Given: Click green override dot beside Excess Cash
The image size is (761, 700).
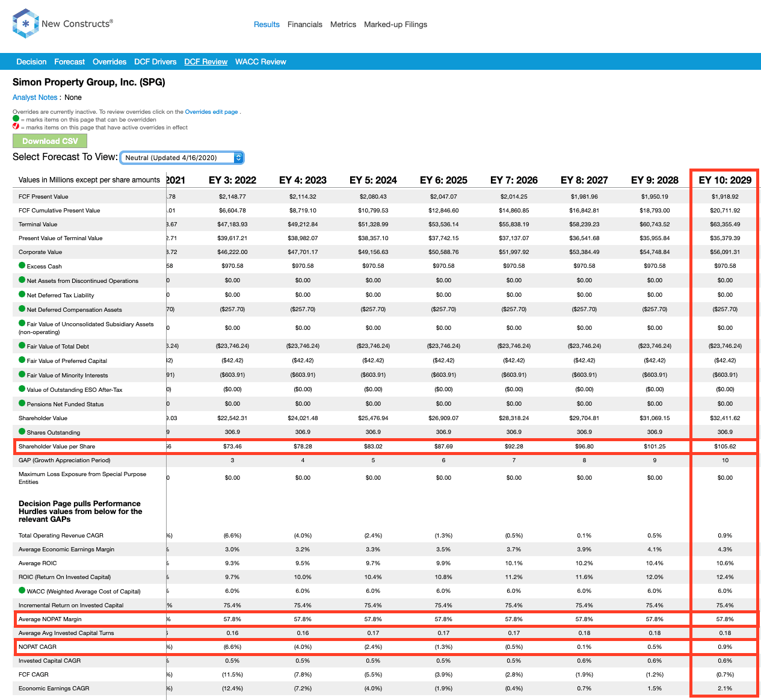Looking at the screenshot, I should pyautogui.click(x=22, y=265).
